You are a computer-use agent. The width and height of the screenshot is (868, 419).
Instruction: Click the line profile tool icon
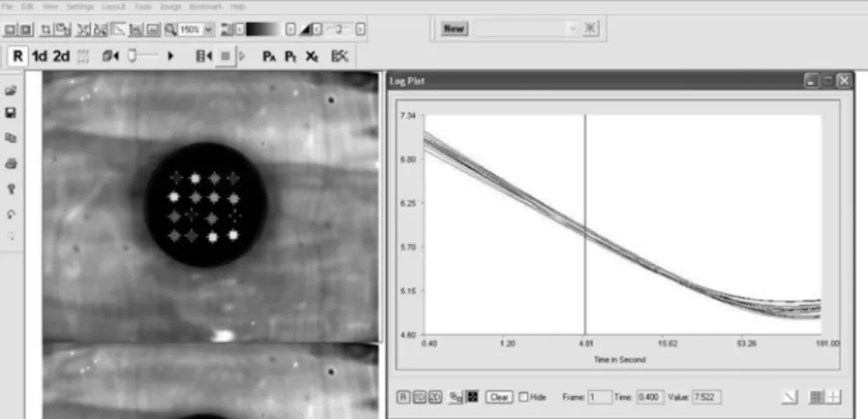pos(118,29)
